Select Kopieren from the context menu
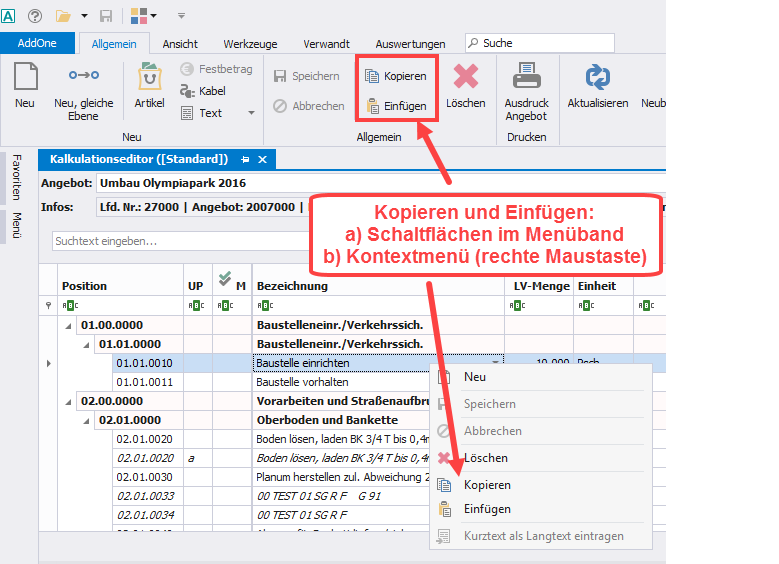779x564 pixels. click(x=487, y=485)
